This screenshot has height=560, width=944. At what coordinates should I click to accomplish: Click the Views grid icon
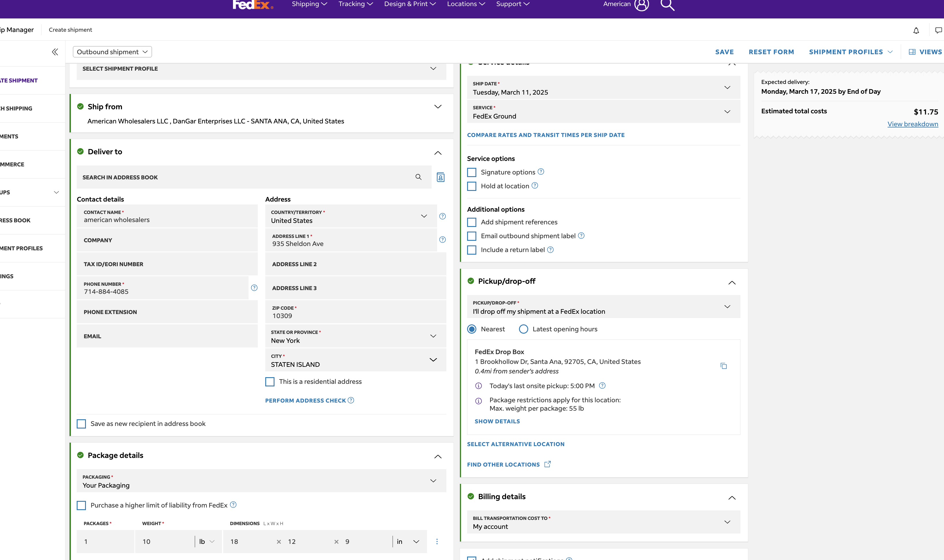coord(912,52)
